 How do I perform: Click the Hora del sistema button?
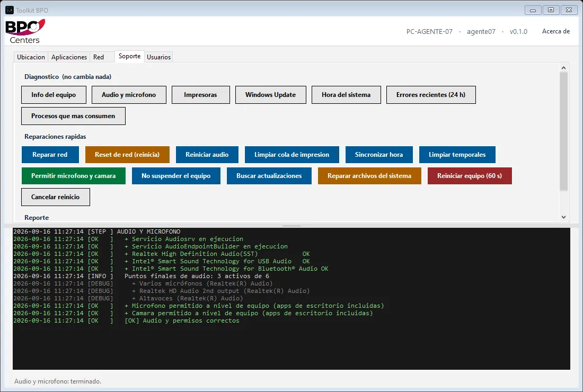tap(346, 95)
